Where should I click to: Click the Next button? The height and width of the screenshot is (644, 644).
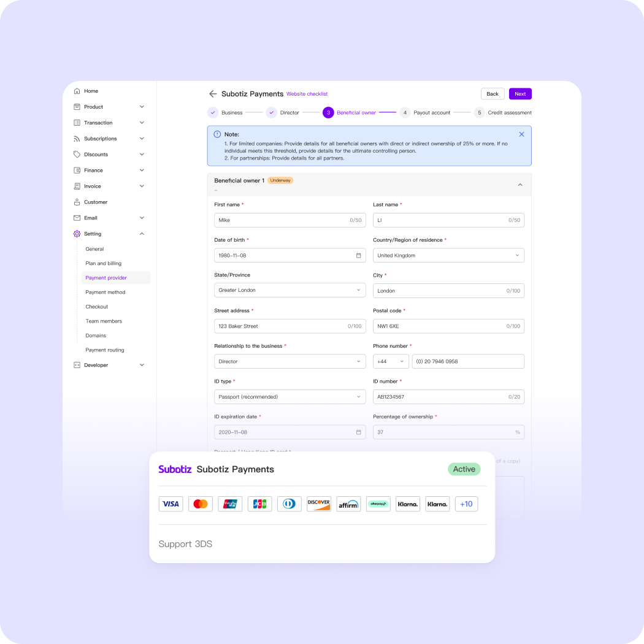coord(519,94)
